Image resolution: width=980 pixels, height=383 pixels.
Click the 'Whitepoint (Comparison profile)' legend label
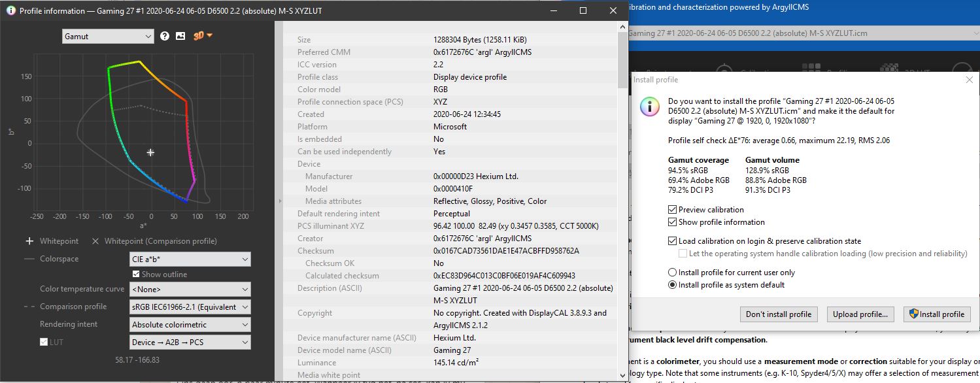click(x=161, y=241)
